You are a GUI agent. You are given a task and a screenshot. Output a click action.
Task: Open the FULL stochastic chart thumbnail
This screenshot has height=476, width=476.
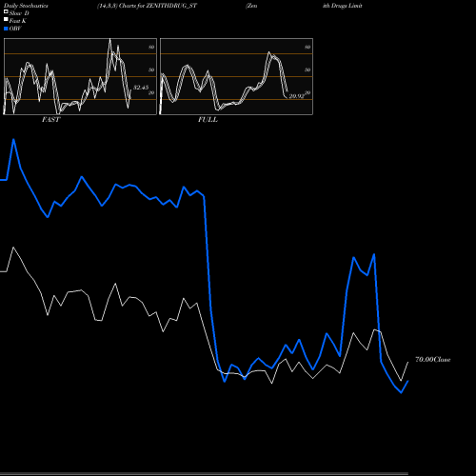click(236, 76)
